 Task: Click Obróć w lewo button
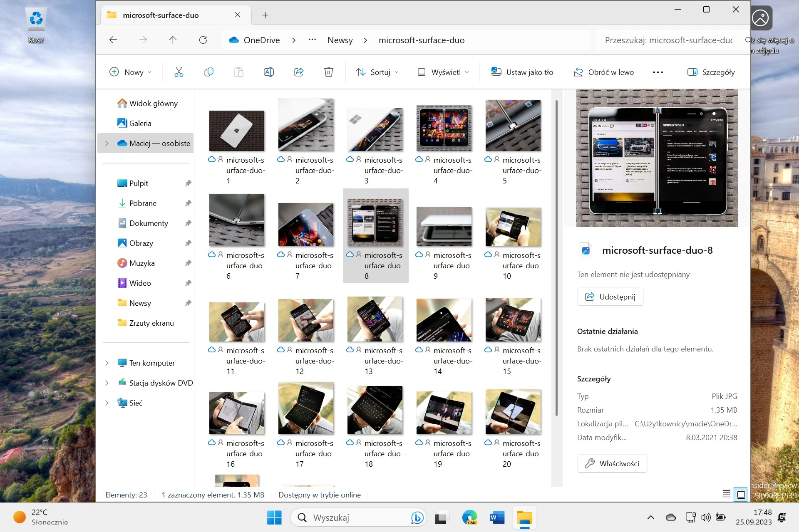click(604, 72)
